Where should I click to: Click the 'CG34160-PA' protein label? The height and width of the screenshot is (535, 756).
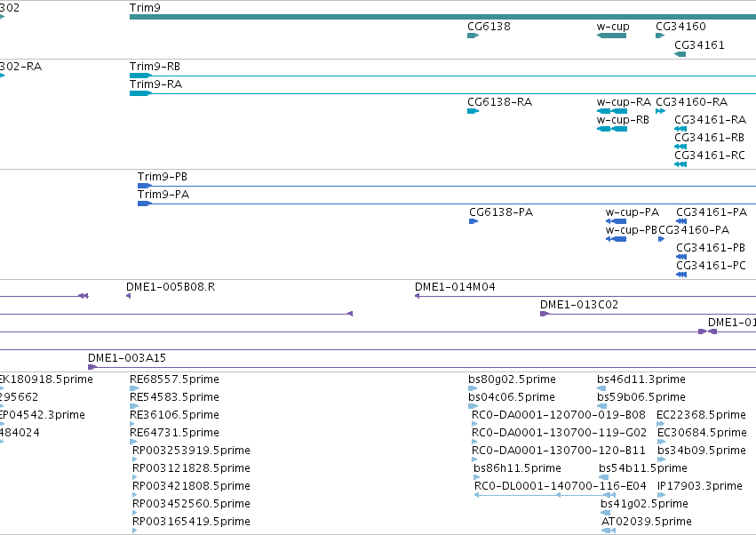pos(694,230)
